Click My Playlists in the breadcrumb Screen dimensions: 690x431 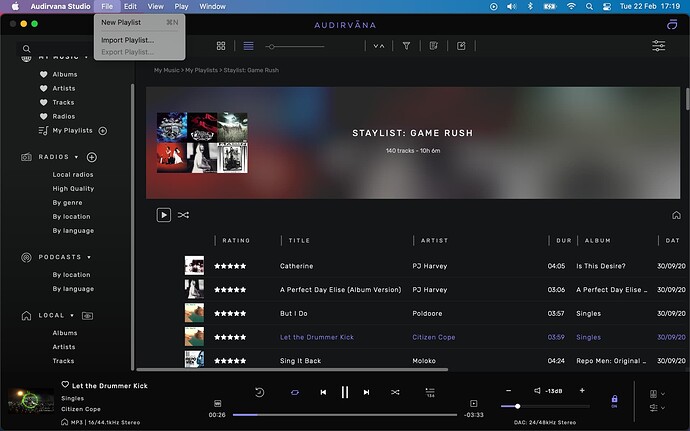click(201, 70)
